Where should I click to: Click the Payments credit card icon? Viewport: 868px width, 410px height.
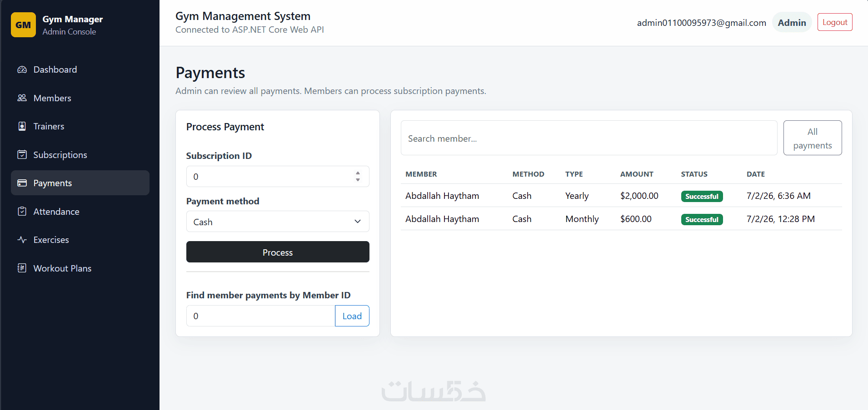click(22, 183)
